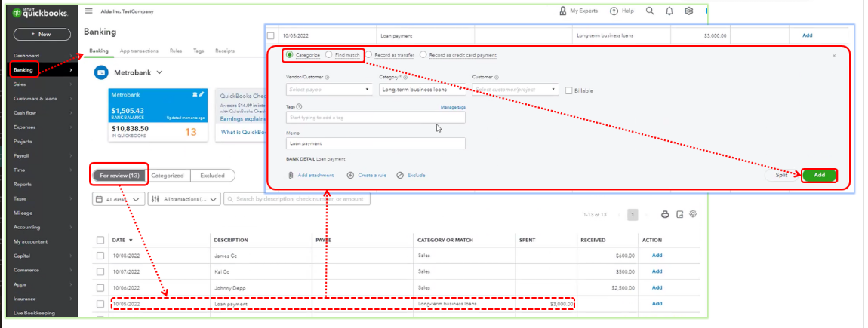The width and height of the screenshot is (868, 328).
Task: Click Add link for James Cc row
Action: [x=657, y=256]
